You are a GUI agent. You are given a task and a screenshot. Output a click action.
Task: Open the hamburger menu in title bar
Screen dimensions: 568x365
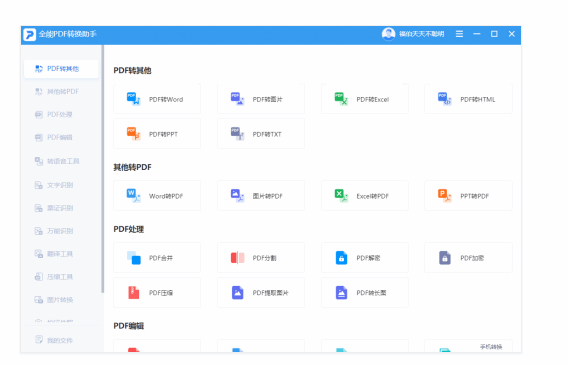[x=459, y=34]
